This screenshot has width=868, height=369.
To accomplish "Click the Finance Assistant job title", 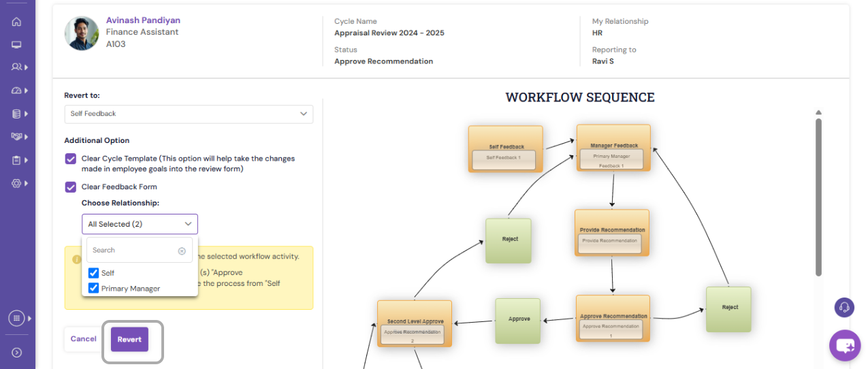I will (142, 32).
